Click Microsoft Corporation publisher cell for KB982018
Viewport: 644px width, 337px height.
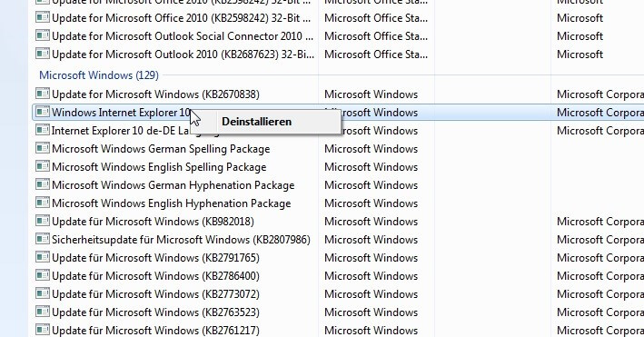pos(600,222)
